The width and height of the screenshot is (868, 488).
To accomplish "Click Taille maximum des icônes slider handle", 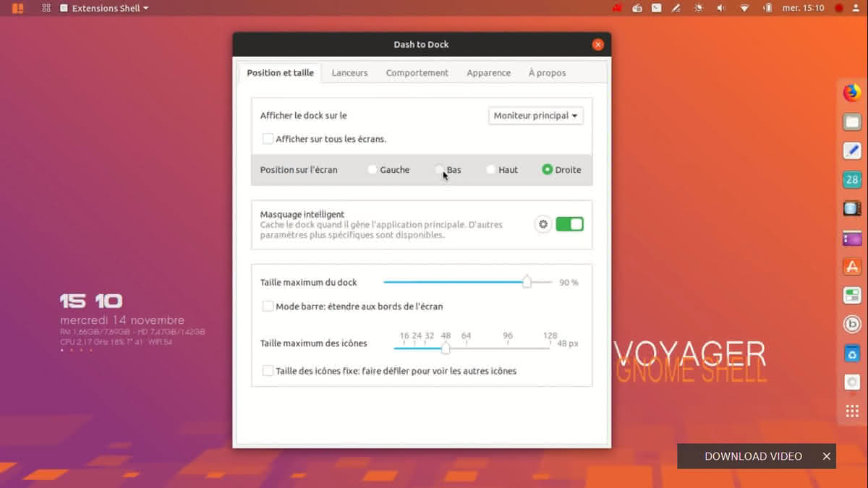I will 446,348.
